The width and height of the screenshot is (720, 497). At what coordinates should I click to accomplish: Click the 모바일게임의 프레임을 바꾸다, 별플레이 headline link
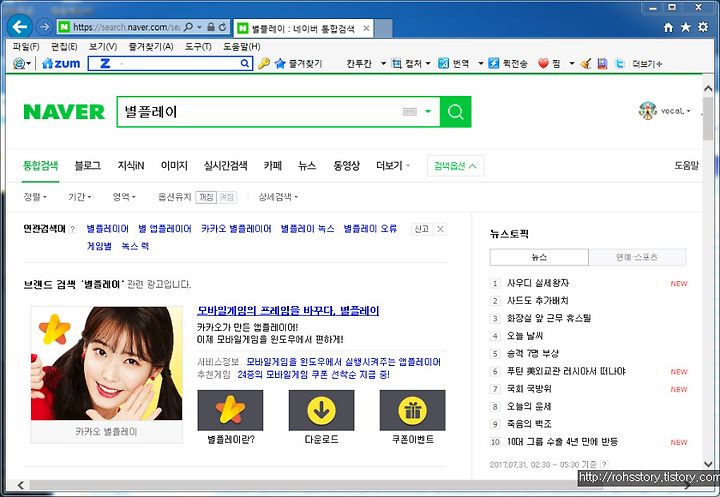click(288, 311)
